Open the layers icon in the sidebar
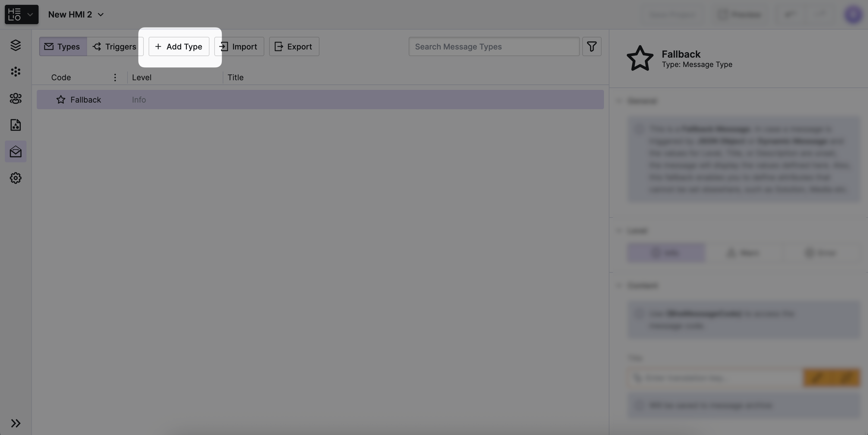The height and width of the screenshot is (435, 868). pos(15,45)
